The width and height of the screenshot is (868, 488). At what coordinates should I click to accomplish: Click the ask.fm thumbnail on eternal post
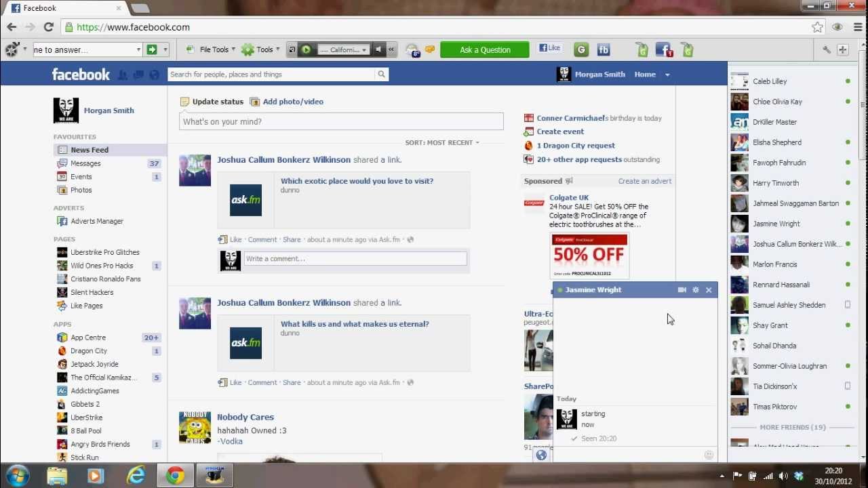click(x=245, y=343)
